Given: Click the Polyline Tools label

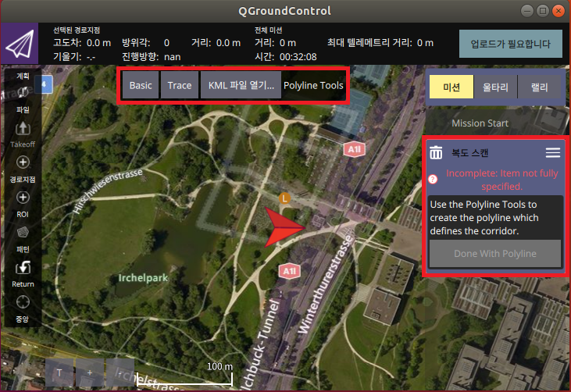Looking at the screenshot, I should [313, 85].
